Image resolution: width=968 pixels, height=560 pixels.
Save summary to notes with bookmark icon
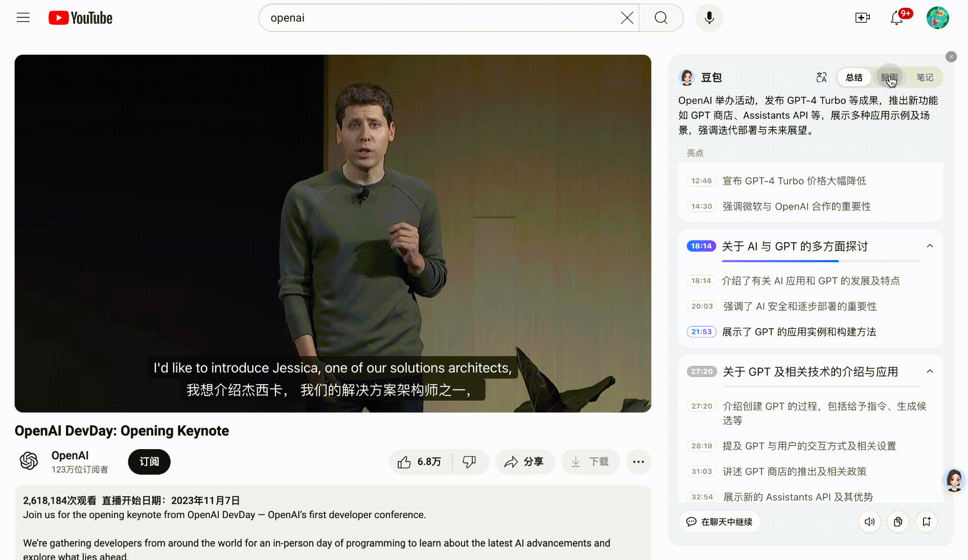pos(927,522)
